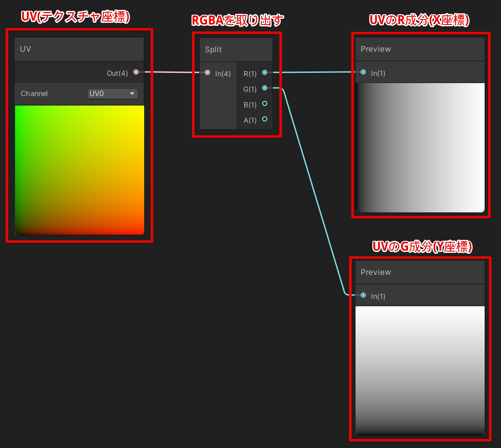Select the G(1) output port on Split
The height and width of the screenshot is (448, 501).
pyautogui.click(x=264, y=88)
